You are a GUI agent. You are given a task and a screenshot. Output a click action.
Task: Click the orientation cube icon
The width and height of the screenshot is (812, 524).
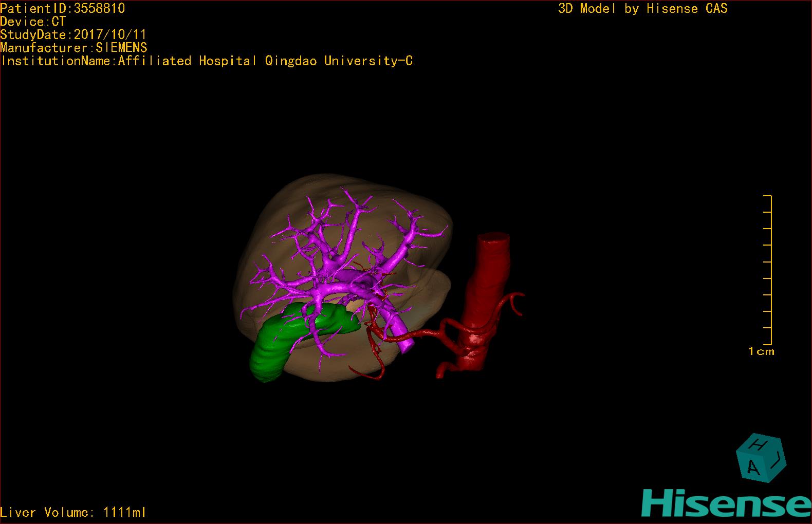[x=761, y=458]
